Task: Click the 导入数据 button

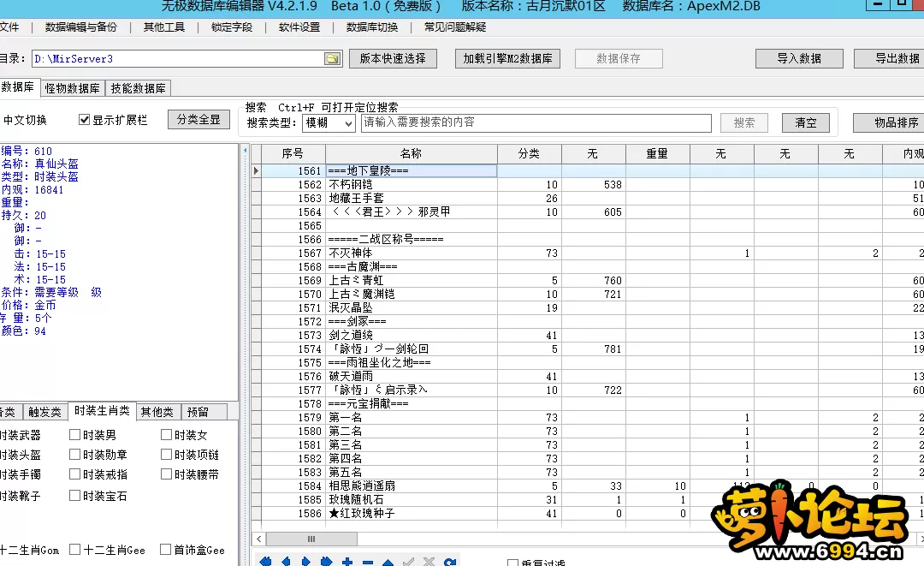Action: click(799, 58)
